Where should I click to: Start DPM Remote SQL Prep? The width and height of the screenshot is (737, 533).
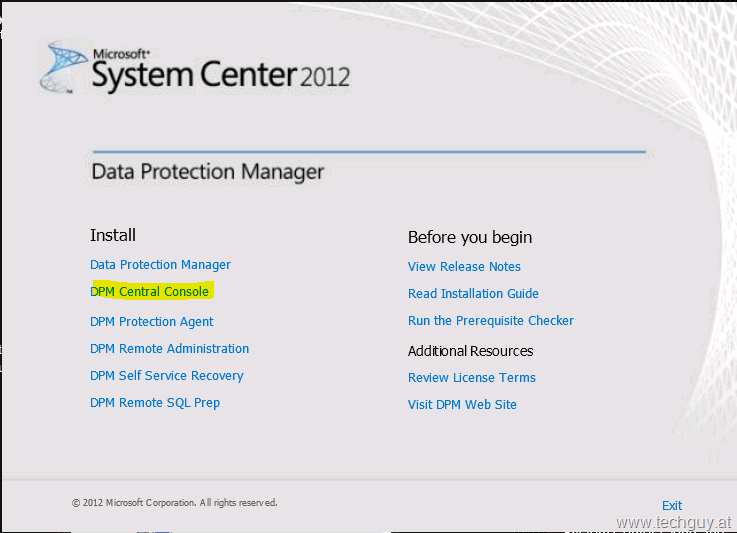[155, 403]
